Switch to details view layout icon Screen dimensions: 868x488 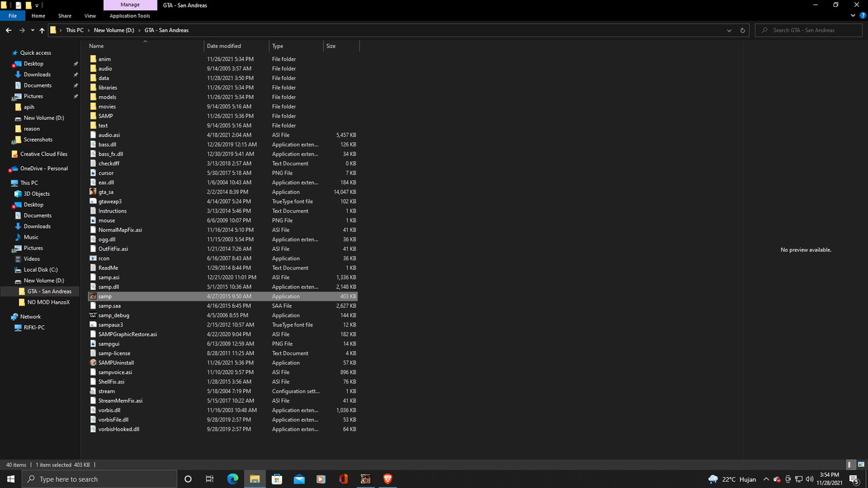tap(850, 465)
